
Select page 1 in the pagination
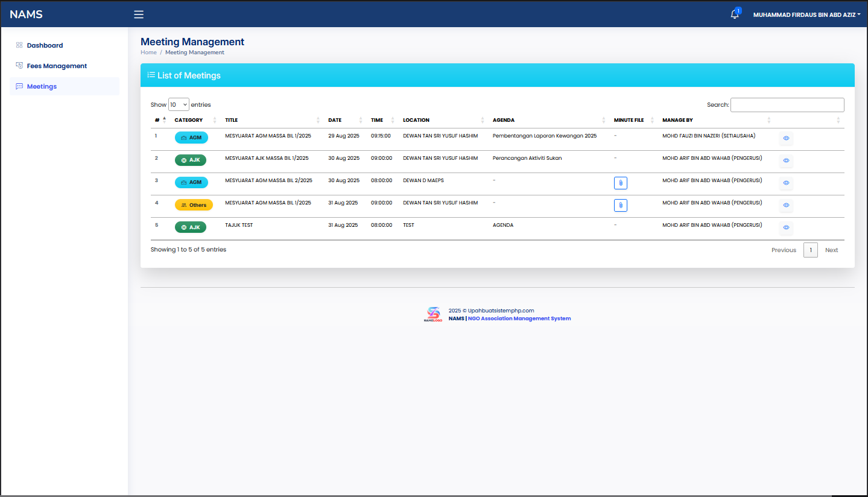(811, 250)
